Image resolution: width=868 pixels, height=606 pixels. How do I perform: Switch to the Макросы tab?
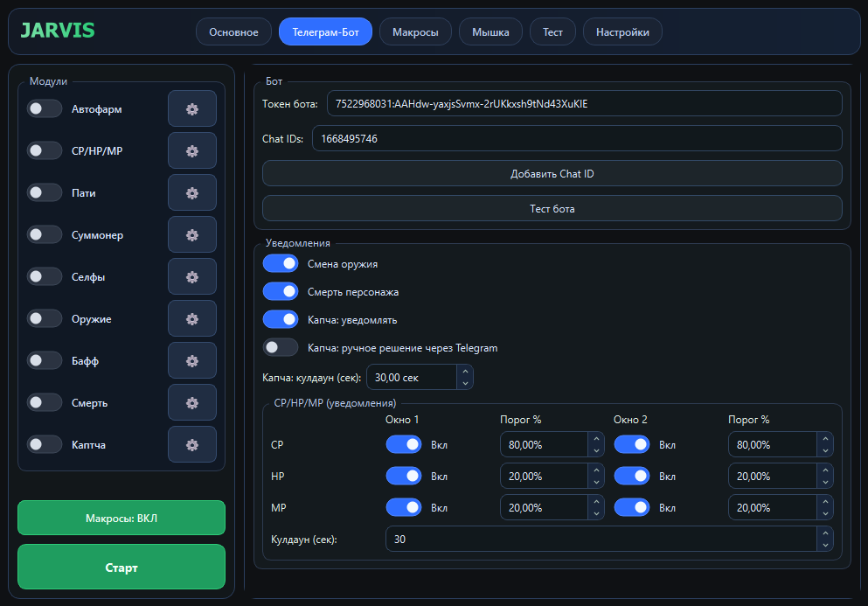415,32
